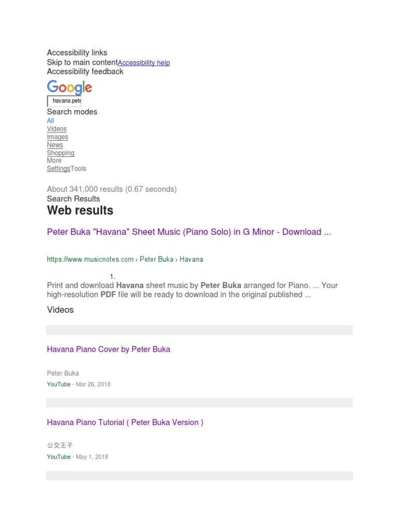This screenshot has height=532, width=399.
Task: Click the musicnotes.com URL breadcrumb
Action: tap(125, 259)
